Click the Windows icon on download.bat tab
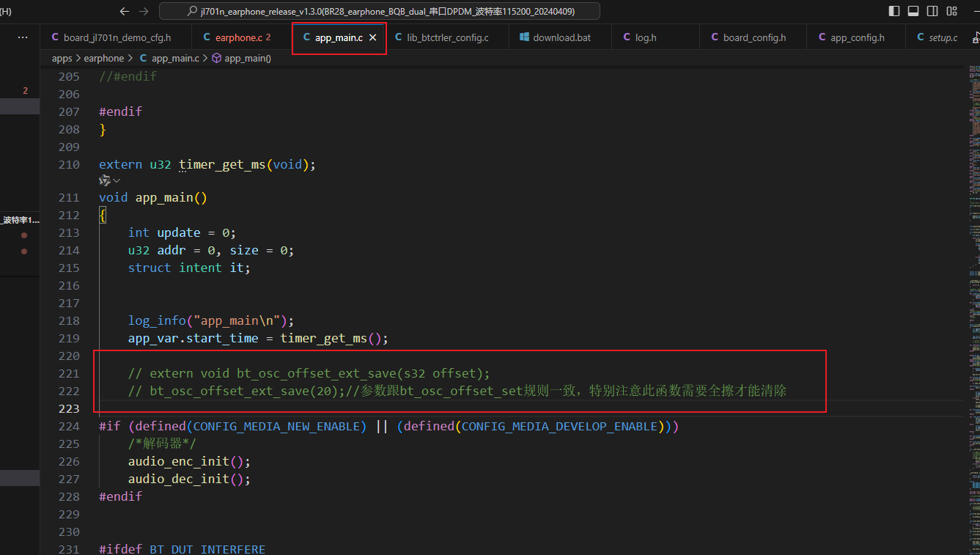980x555 pixels. click(524, 37)
